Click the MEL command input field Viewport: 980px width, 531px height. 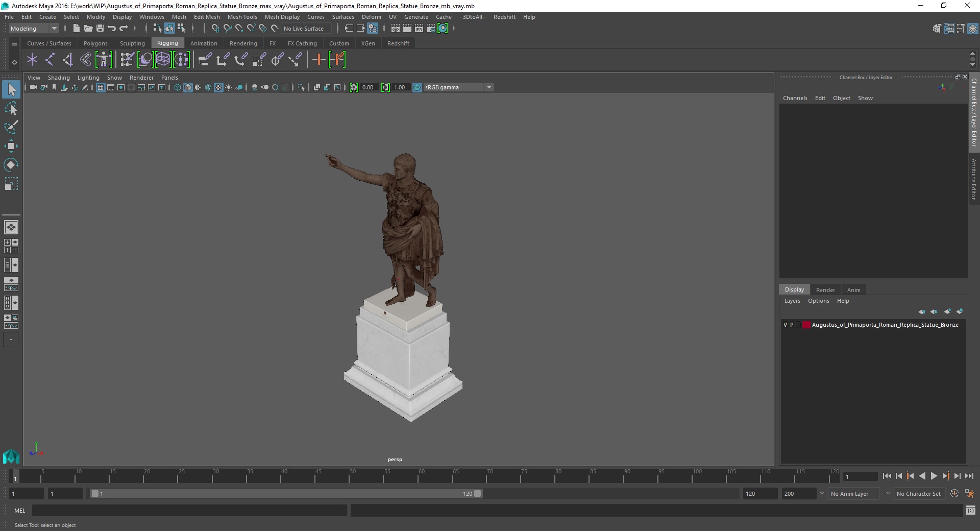tap(189, 510)
